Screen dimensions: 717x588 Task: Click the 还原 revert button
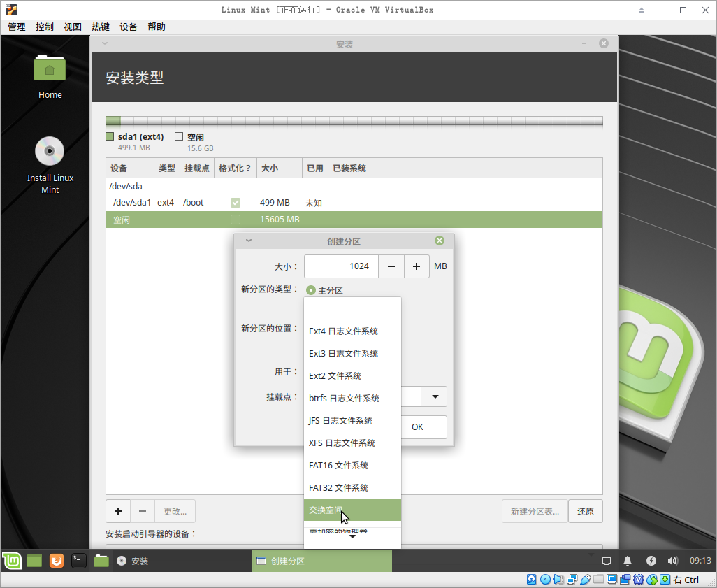585,511
